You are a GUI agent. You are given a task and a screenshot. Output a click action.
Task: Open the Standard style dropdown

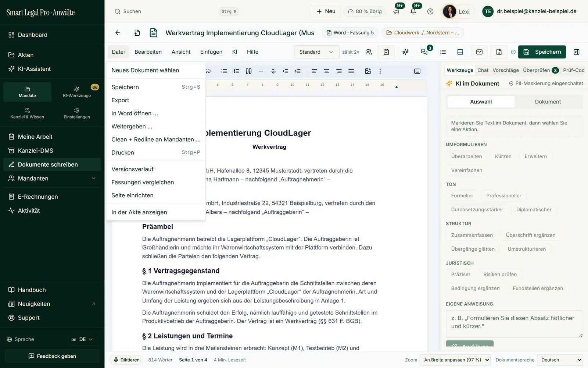point(316,52)
